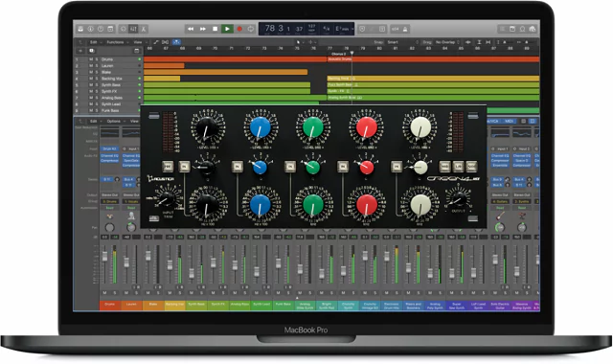Open the pointer tool selection menu
Viewport: 613px width, 364px height.
coord(300,42)
